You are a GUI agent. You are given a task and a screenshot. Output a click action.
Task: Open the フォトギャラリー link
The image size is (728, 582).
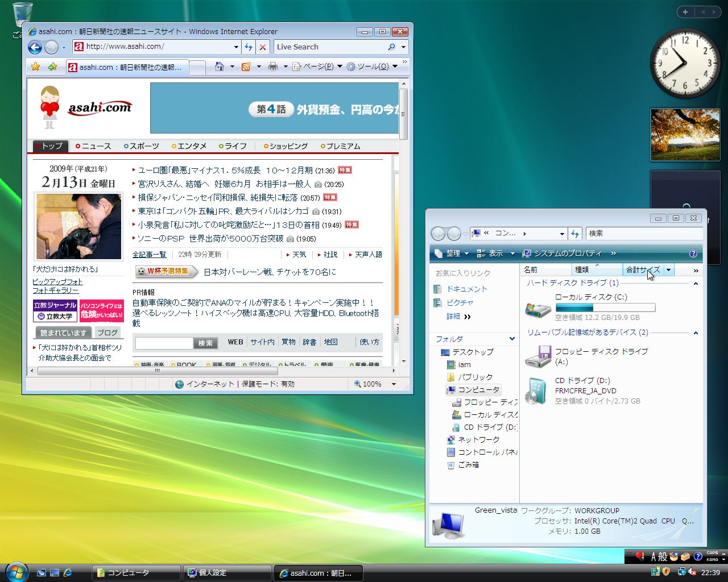click(x=56, y=290)
